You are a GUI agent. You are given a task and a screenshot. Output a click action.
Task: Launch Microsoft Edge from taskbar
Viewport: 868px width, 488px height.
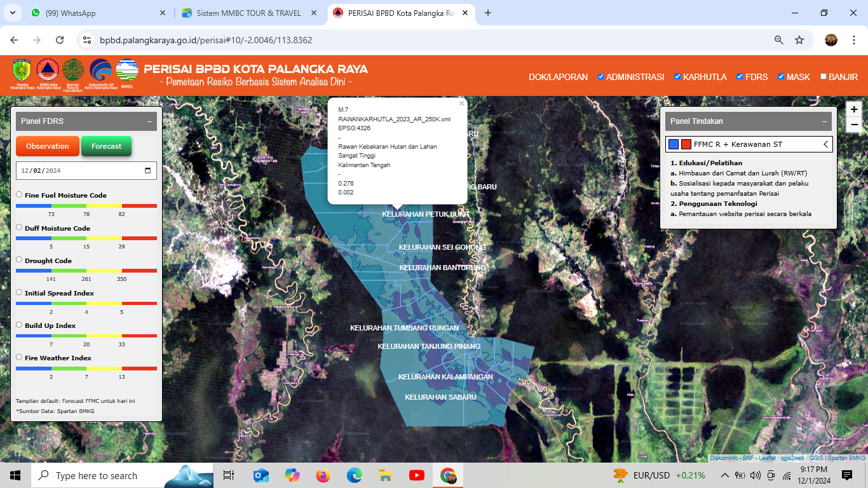tap(354, 475)
